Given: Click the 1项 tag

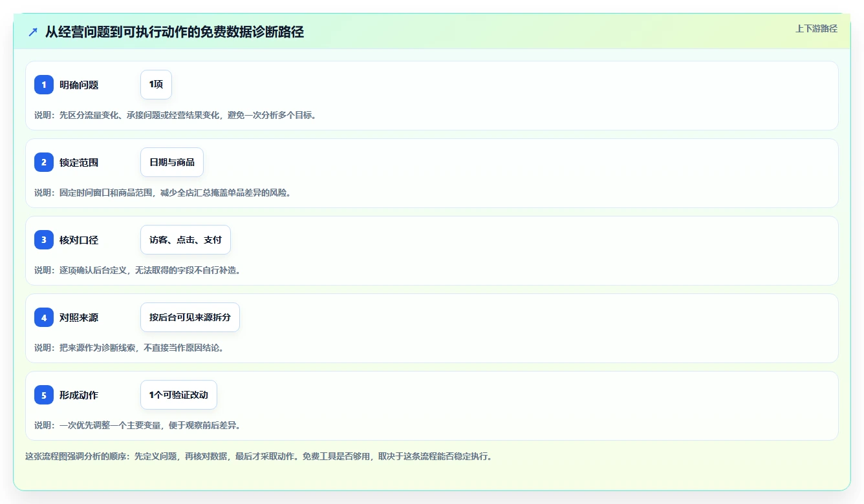Looking at the screenshot, I should coord(156,85).
